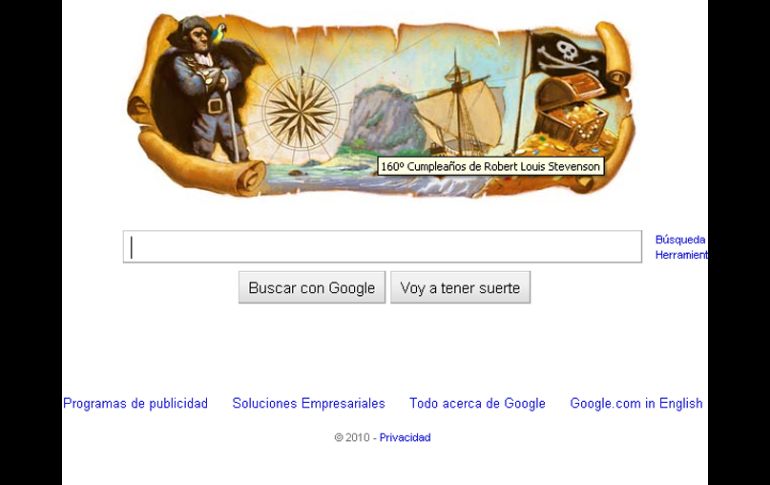Click the Robert Louis Stevenson tooltip label
This screenshot has width=770, height=485.
coord(490,166)
